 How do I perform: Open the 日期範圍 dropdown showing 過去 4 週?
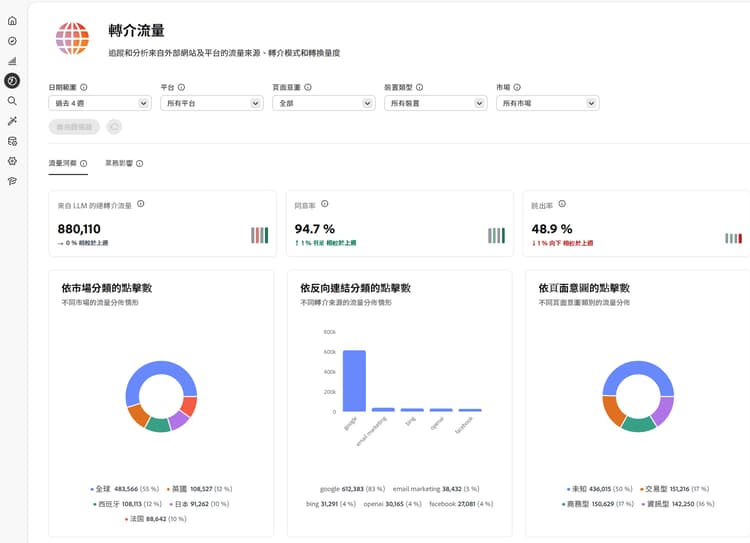[100, 103]
